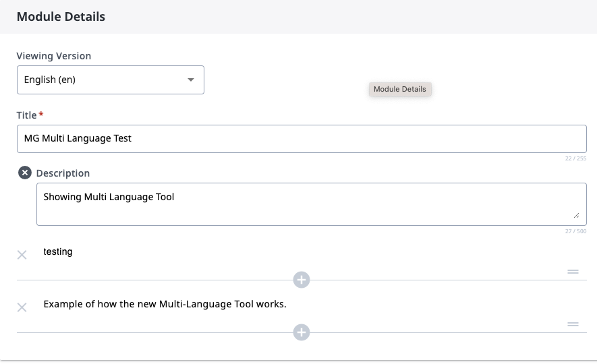Image resolution: width=597 pixels, height=364 pixels.
Task: Remove the Description field with circled X
Action: [25, 173]
